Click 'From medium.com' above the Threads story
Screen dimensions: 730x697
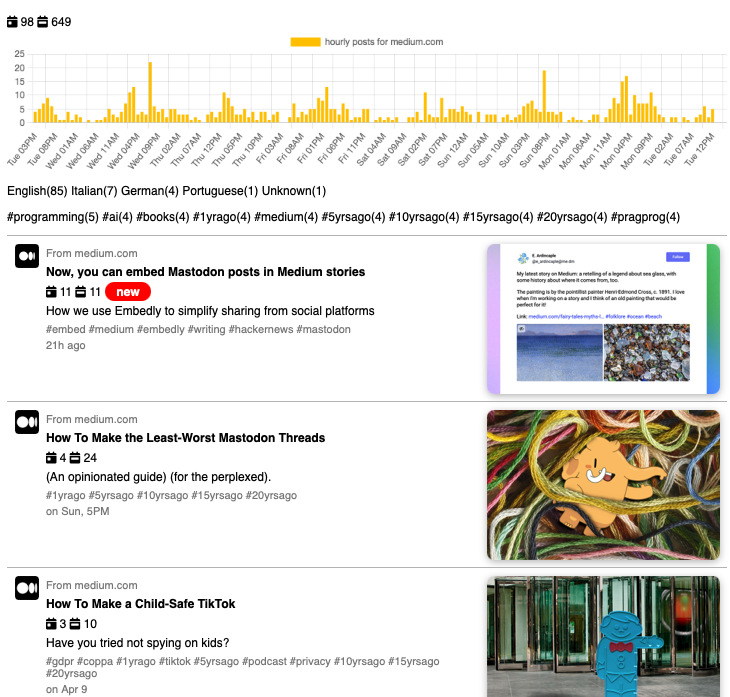tap(92, 420)
